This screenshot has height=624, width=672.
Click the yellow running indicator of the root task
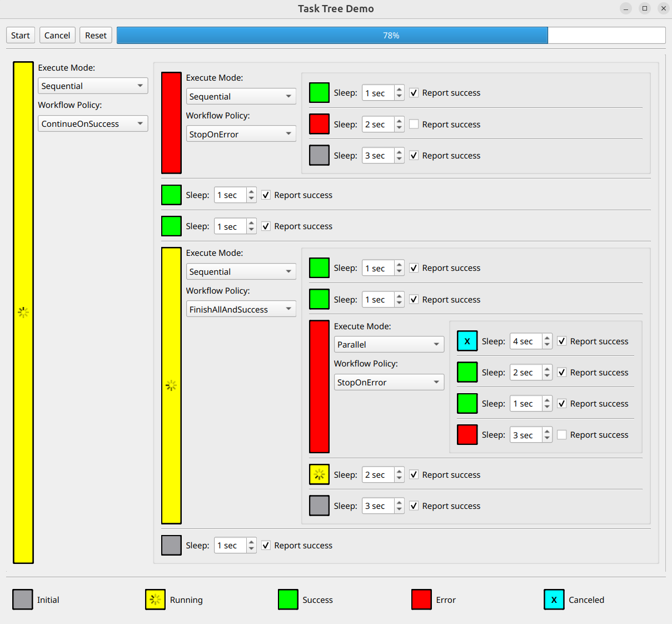(23, 312)
